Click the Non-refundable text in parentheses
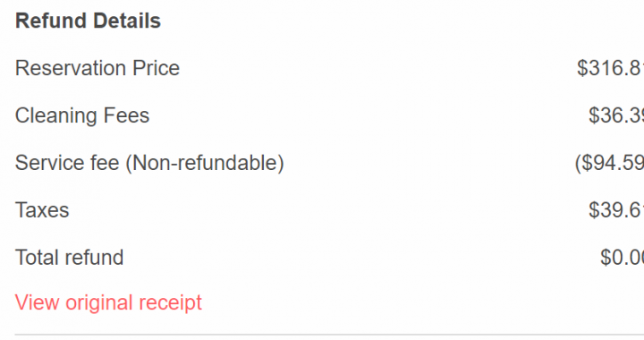Screen dimensions: 644x340 205,163
